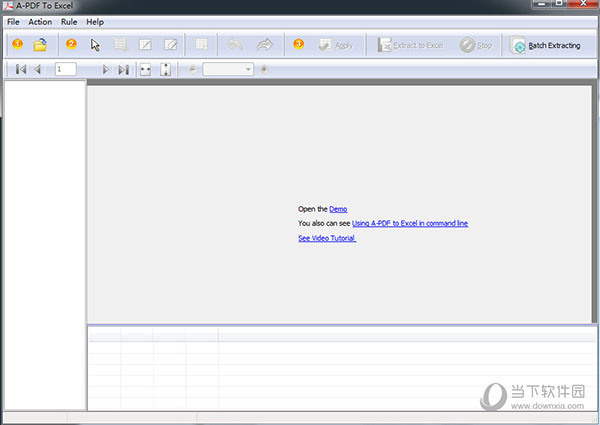Zoom in with right zoom icon

tap(264, 69)
